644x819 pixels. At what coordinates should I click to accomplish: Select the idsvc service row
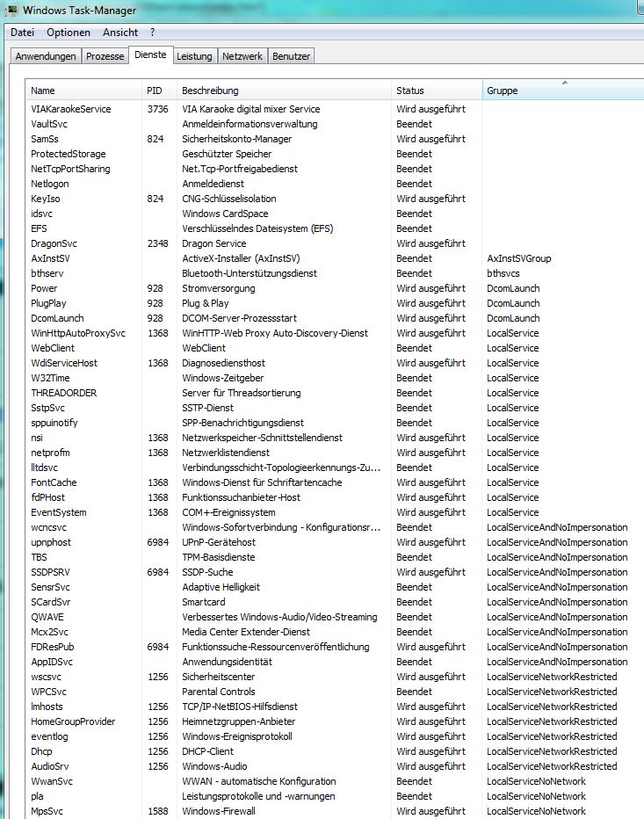click(x=334, y=214)
